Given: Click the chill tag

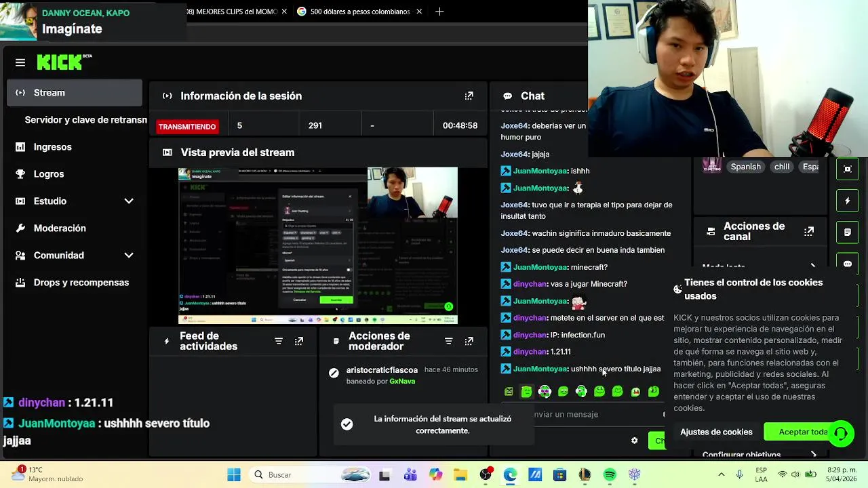Looking at the screenshot, I should (782, 167).
